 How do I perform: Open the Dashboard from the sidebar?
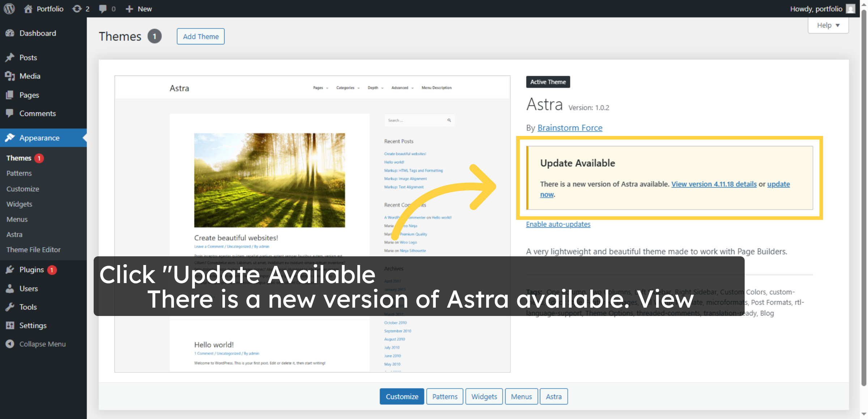click(38, 33)
